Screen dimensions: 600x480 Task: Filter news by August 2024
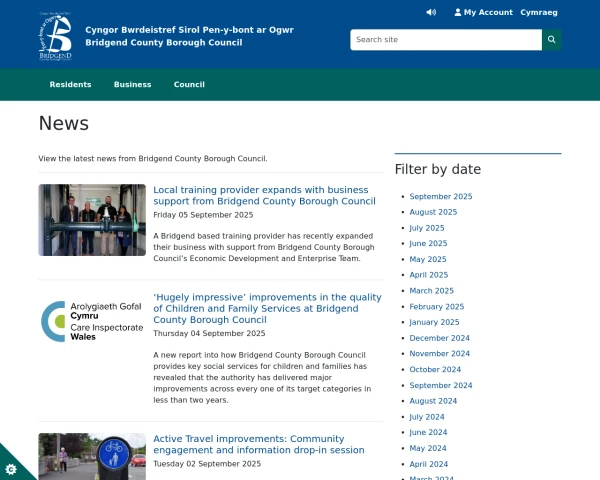433,401
